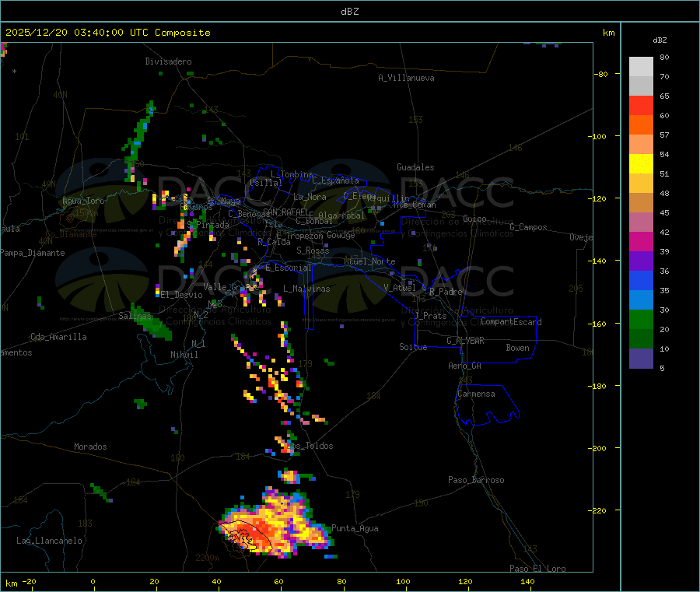The image size is (700, 592).
Task: Select the green 30 dBZ legend color
Action: click(x=641, y=319)
